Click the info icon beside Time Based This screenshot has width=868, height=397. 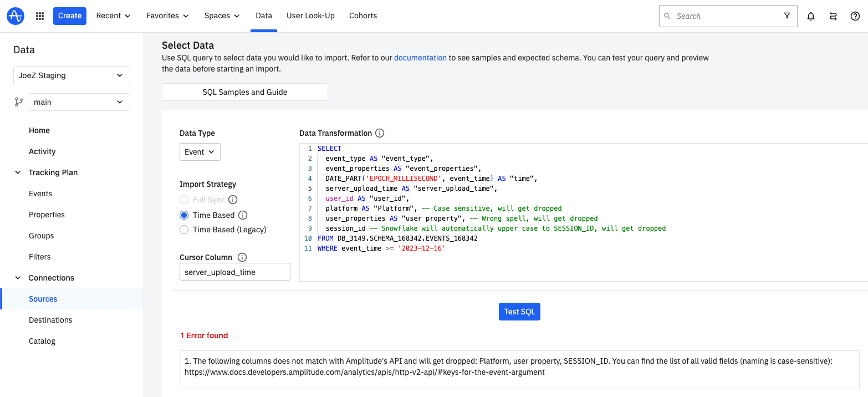click(x=243, y=215)
